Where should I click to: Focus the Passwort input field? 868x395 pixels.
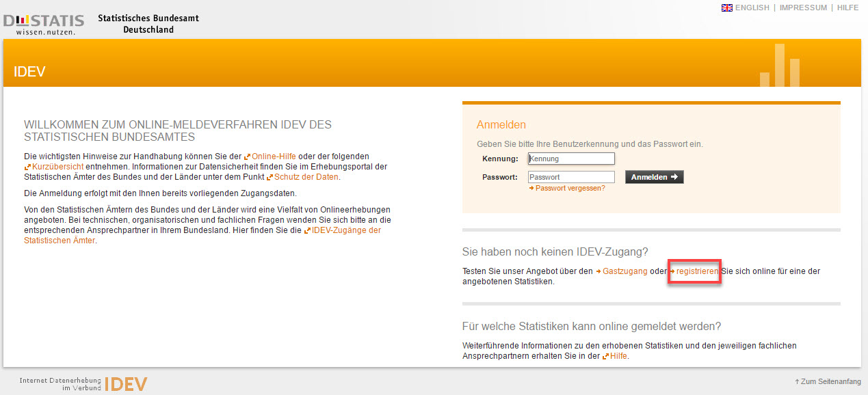point(571,177)
